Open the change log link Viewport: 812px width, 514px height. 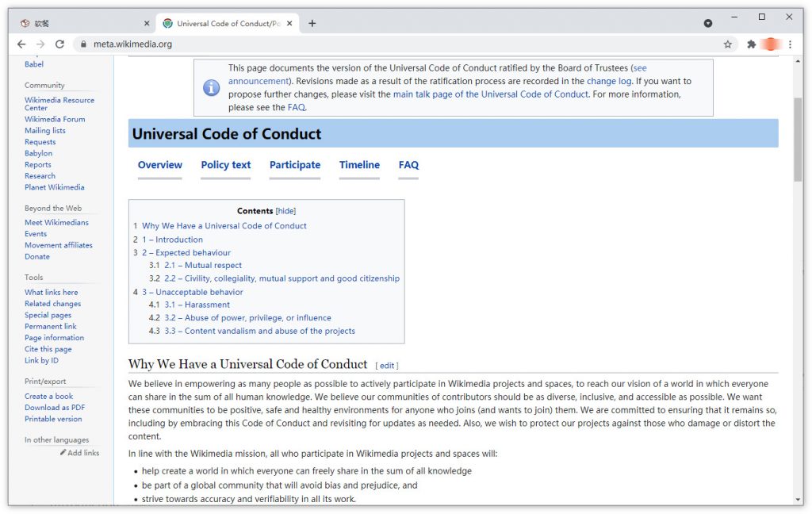[x=609, y=81]
